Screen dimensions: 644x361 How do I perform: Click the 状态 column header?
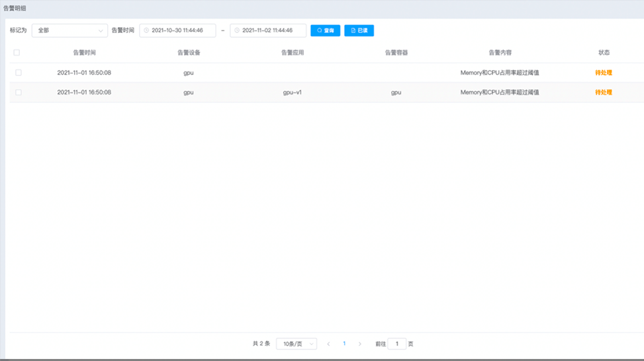604,52
